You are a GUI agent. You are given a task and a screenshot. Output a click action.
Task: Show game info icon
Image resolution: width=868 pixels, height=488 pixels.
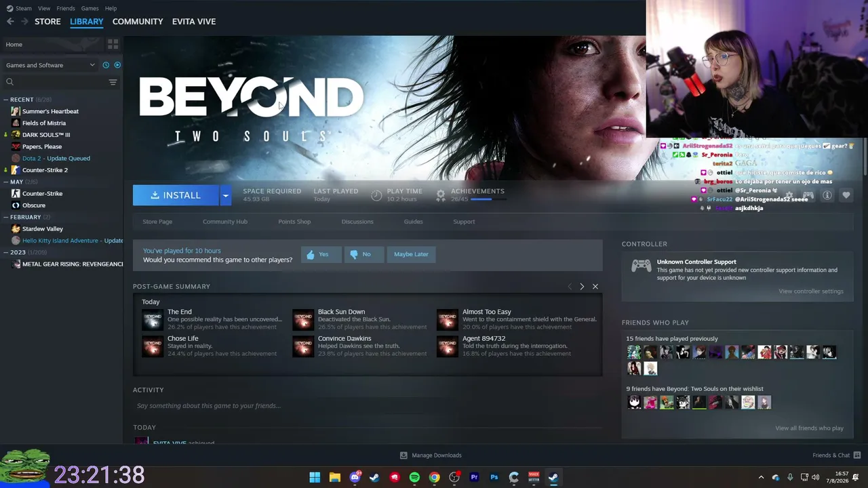827,195
